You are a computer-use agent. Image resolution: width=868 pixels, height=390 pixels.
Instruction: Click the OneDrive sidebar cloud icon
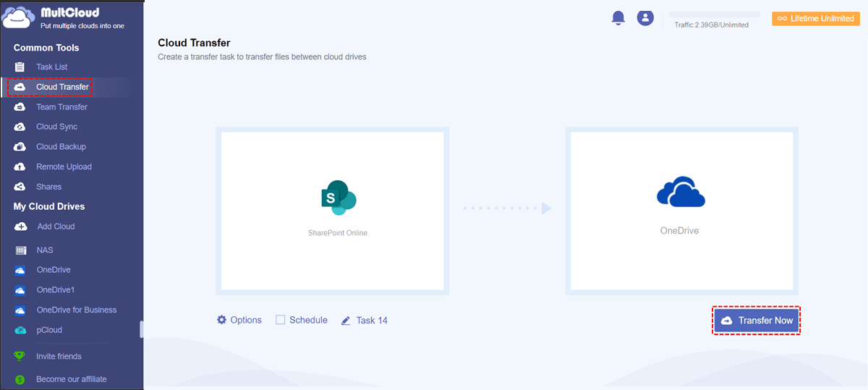[x=20, y=270]
